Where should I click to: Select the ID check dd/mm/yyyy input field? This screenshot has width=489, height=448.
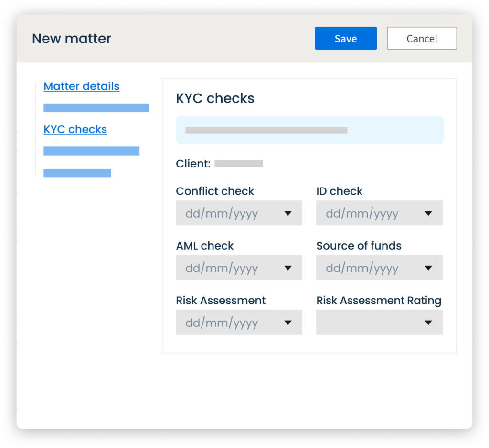(x=363, y=213)
